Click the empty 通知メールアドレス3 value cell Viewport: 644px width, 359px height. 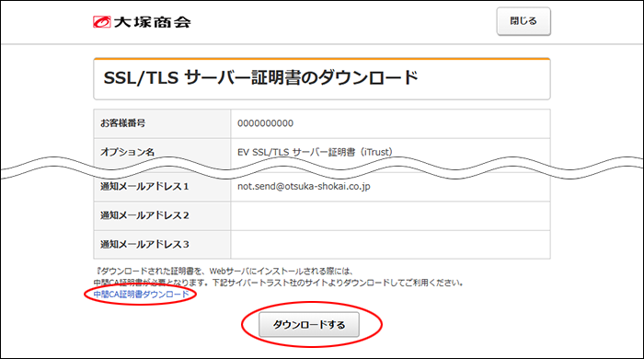tap(390, 245)
